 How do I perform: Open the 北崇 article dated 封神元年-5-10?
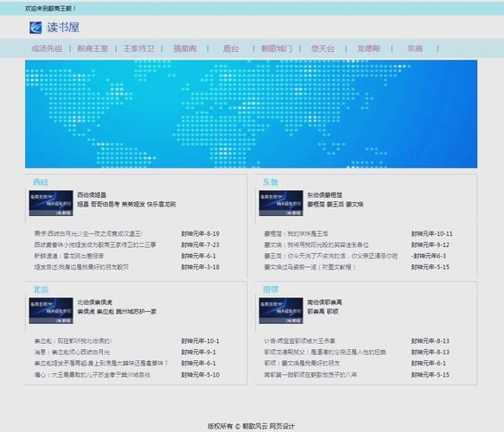point(93,374)
